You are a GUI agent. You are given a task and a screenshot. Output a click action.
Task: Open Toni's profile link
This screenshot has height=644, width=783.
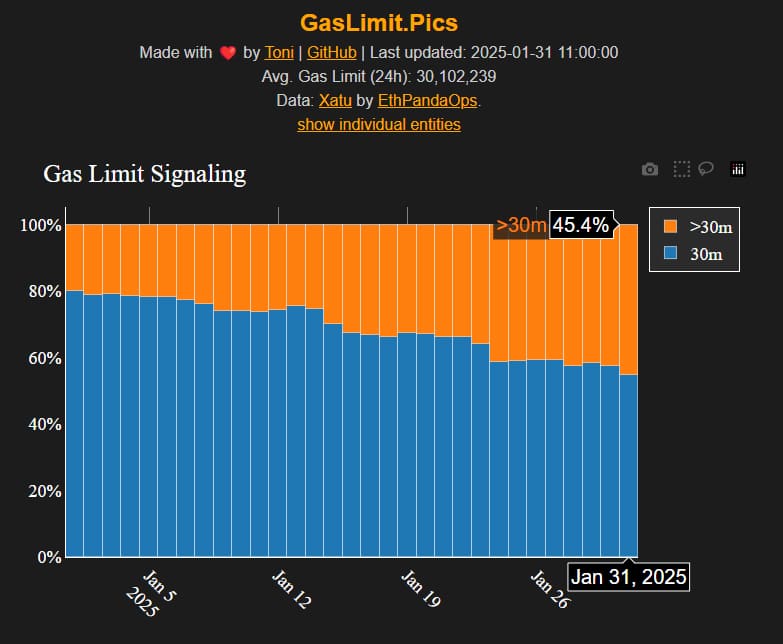pos(279,52)
